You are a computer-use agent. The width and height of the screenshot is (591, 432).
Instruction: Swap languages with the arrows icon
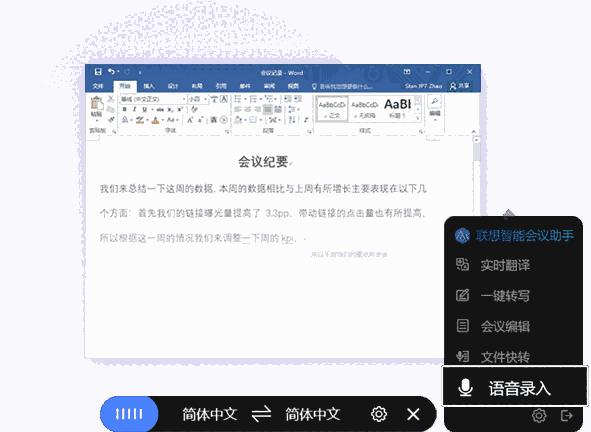(262, 414)
